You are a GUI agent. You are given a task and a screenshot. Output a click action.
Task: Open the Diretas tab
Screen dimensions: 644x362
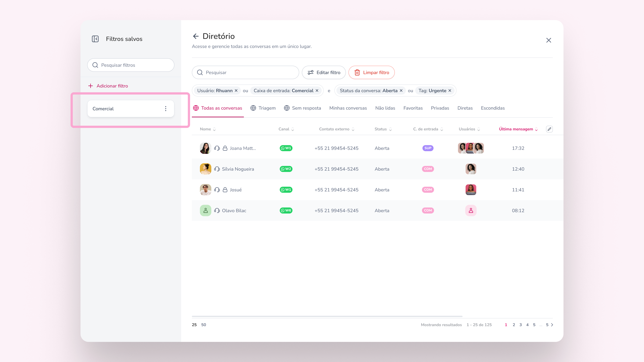(465, 108)
